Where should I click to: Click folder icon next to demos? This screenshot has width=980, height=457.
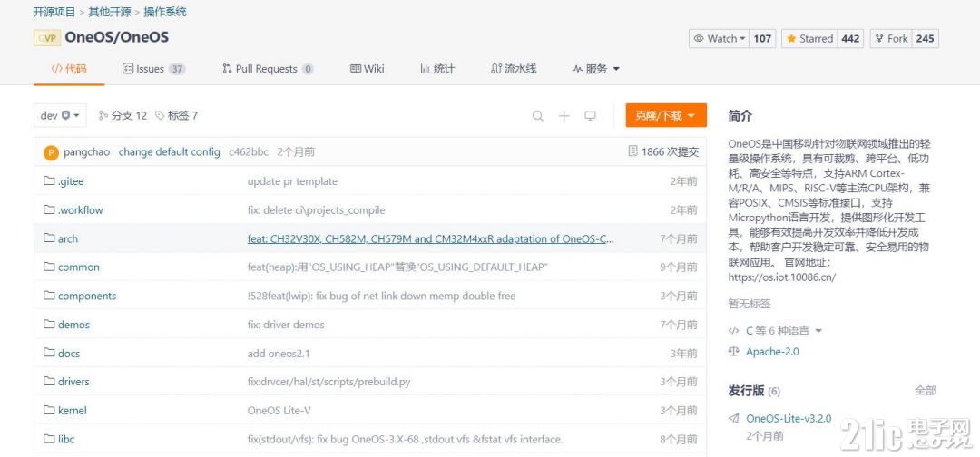[49, 324]
